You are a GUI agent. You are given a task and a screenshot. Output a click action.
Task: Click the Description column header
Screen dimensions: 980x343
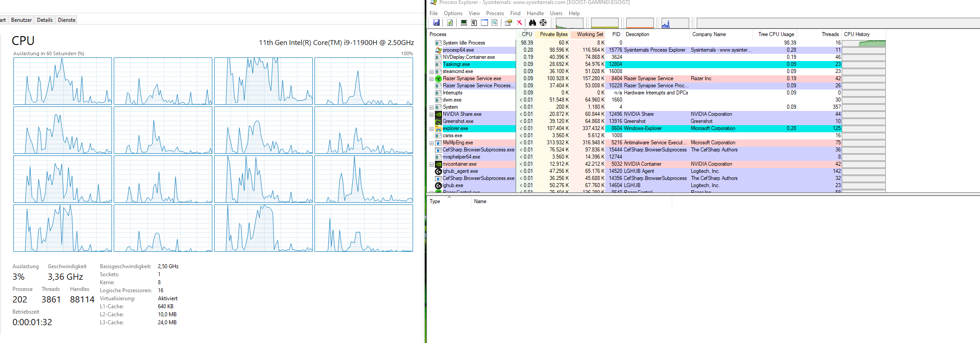pos(656,34)
